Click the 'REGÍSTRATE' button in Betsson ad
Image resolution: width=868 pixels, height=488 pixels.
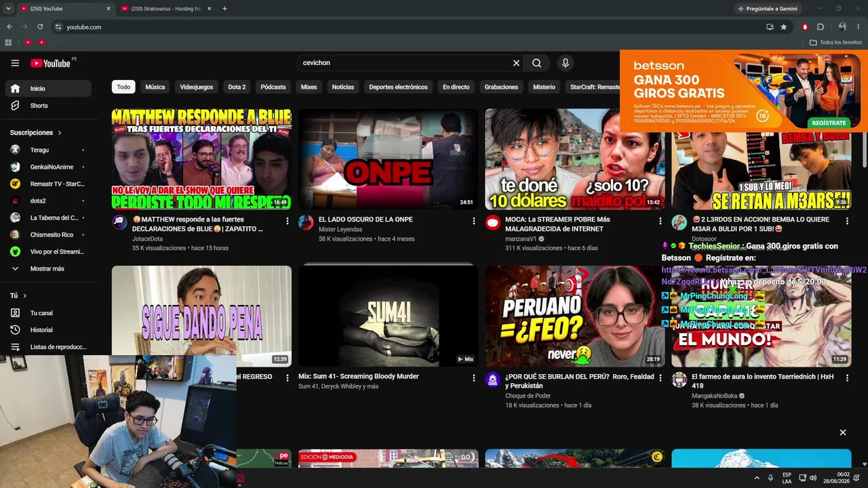pyautogui.click(x=829, y=123)
